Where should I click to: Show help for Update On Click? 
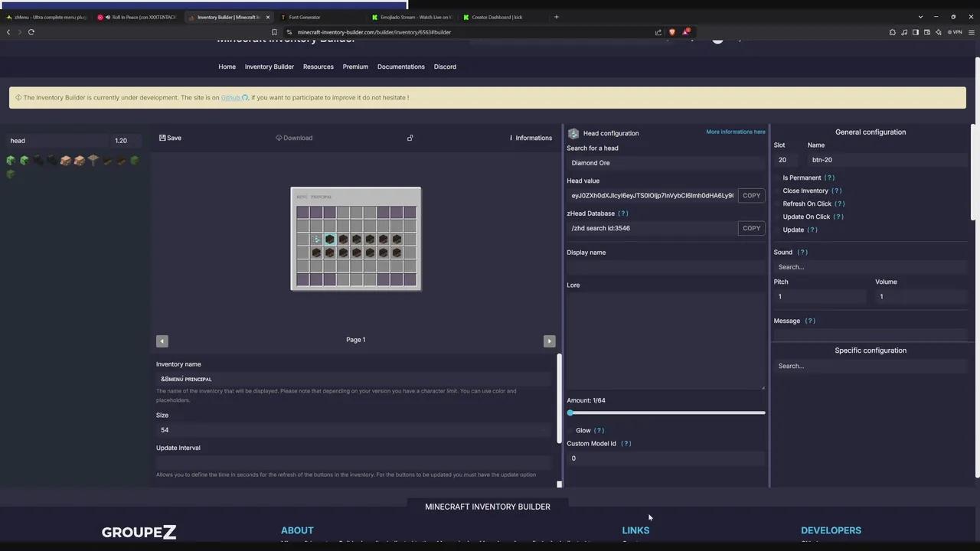pos(838,217)
